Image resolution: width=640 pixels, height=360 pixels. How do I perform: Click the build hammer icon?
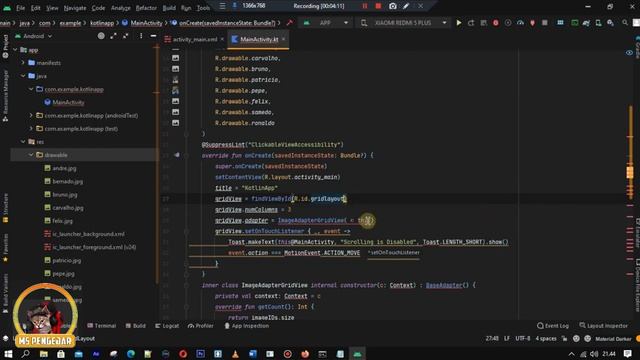pos(289,23)
